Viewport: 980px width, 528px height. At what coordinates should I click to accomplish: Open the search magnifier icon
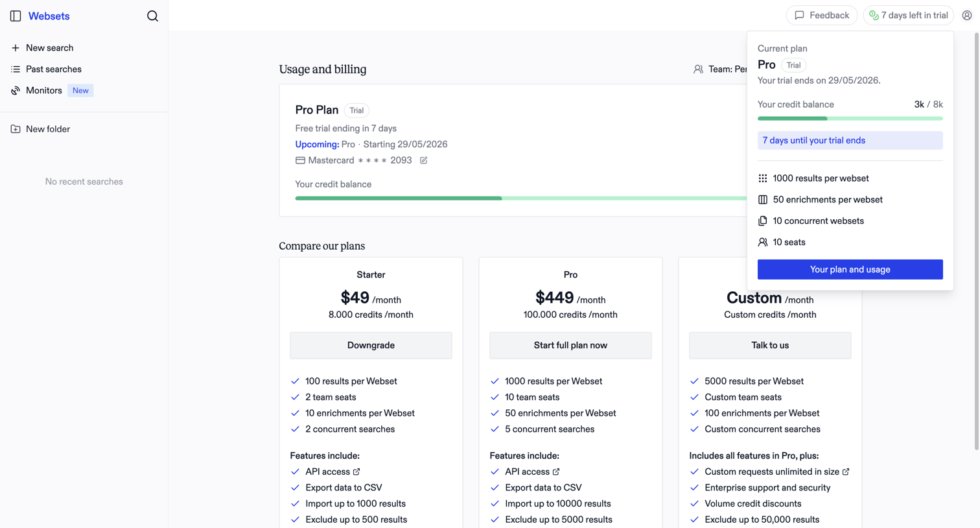[152, 16]
